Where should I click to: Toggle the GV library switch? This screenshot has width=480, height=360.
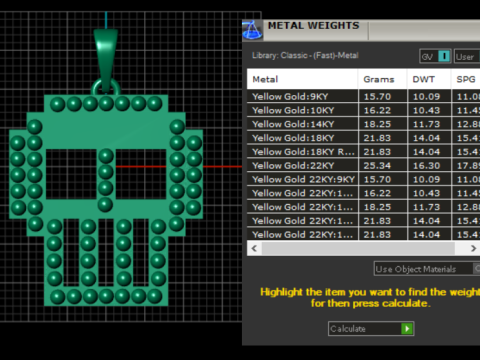click(x=444, y=56)
